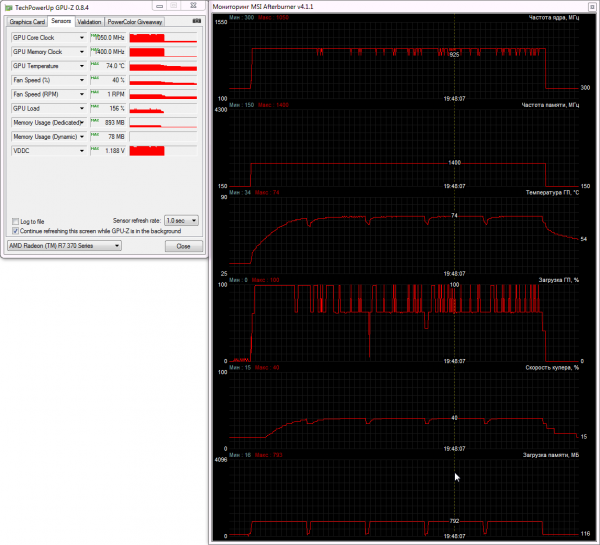Click the camera screenshot icon in GPU-Z
Screen dimensions: 600x545
(x=197, y=21)
